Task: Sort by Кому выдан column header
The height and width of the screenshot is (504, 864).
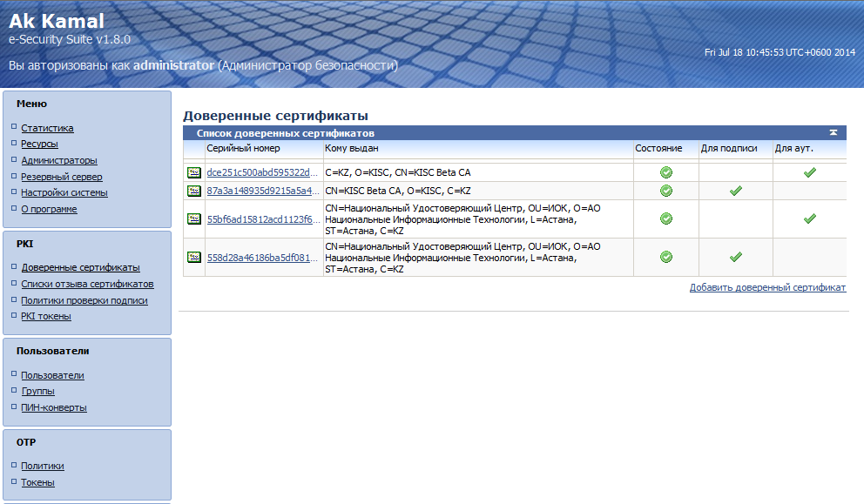Action: [352, 148]
